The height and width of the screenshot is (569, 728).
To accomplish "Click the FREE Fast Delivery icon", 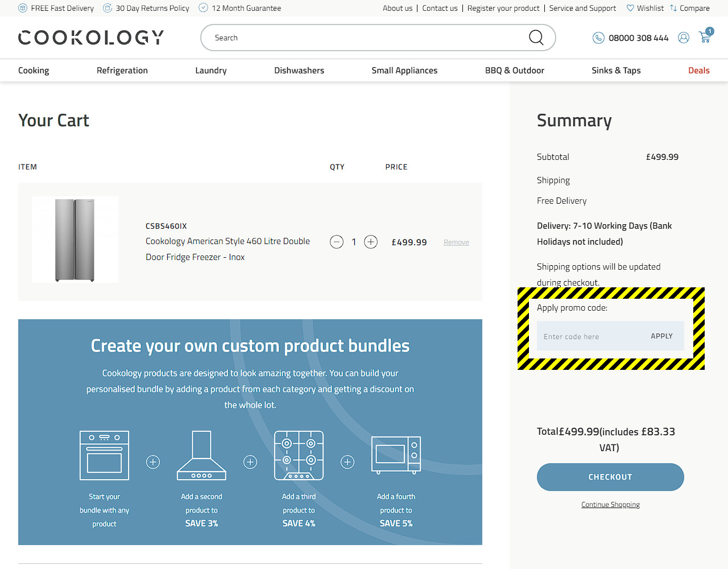I will 23,8.
